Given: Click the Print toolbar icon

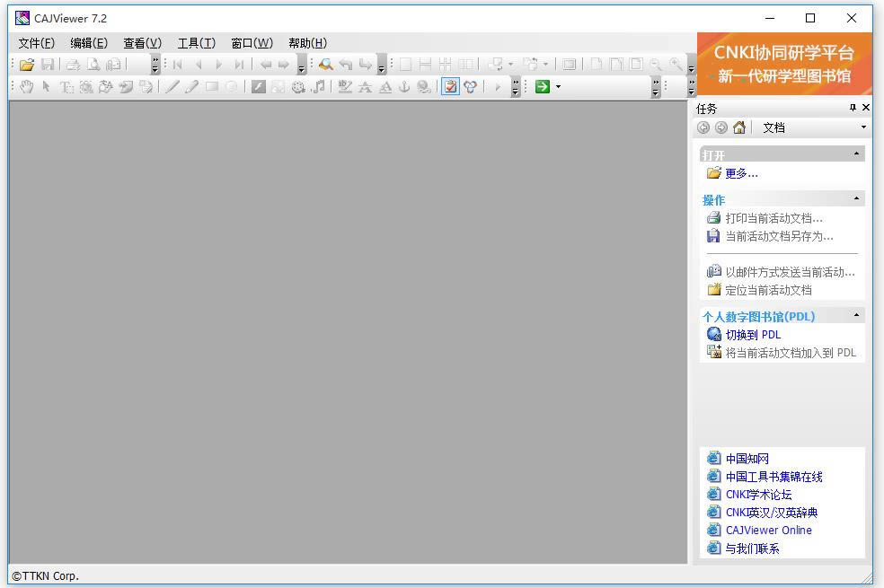Looking at the screenshot, I should point(74,65).
